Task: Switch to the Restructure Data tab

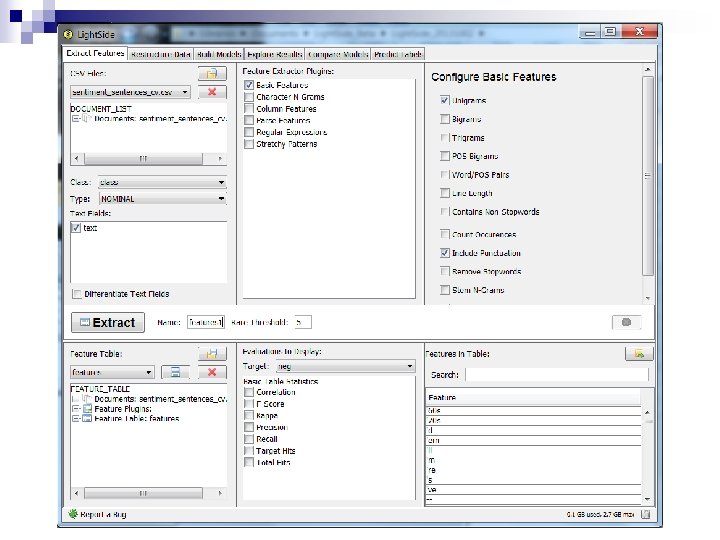Action: pyautogui.click(x=161, y=54)
